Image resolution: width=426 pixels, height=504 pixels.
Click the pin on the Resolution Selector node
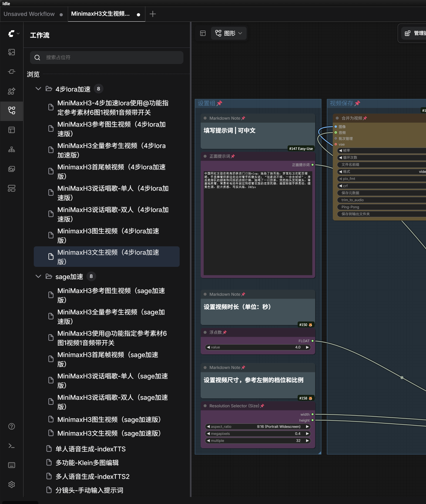coord(262,406)
